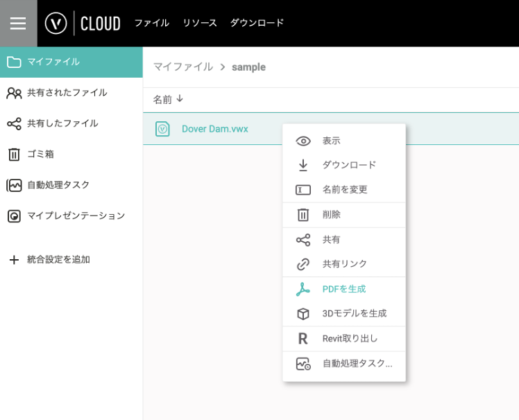Image resolution: width=519 pixels, height=420 pixels.
Task: Open the ファイル menu in top bar
Action: point(151,23)
